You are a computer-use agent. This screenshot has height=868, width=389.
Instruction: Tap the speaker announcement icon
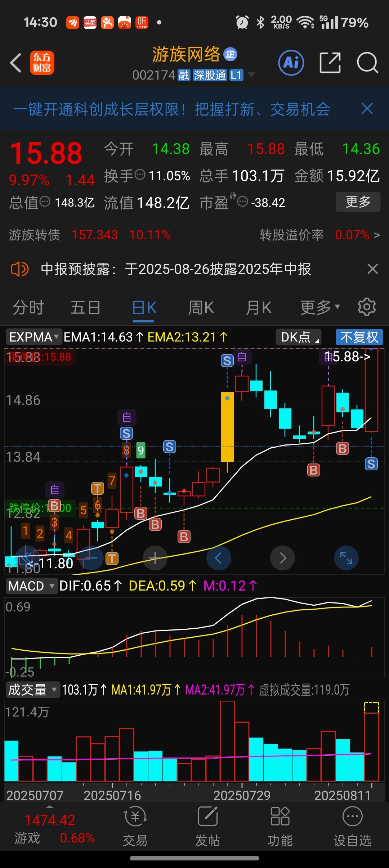(x=19, y=269)
